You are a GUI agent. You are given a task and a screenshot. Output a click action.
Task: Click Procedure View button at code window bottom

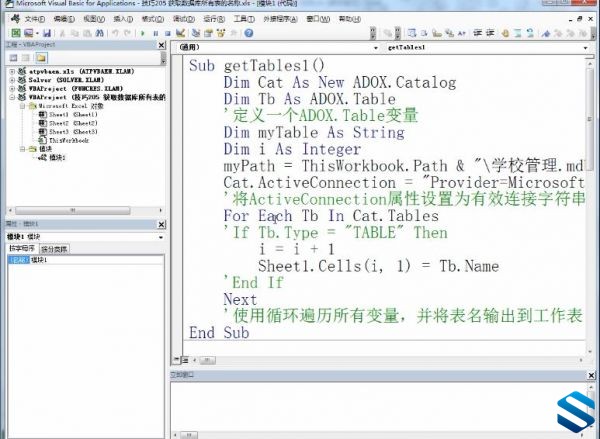(x=176, y=360)
